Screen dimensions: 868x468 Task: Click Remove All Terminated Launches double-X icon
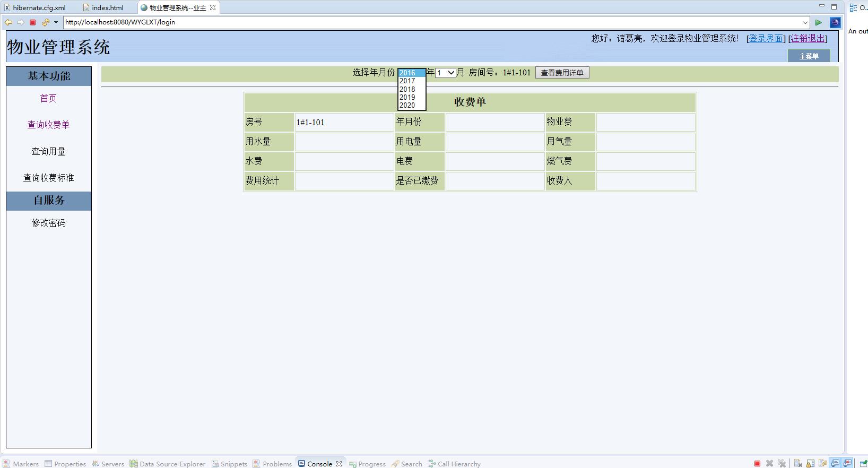(782, 463)
